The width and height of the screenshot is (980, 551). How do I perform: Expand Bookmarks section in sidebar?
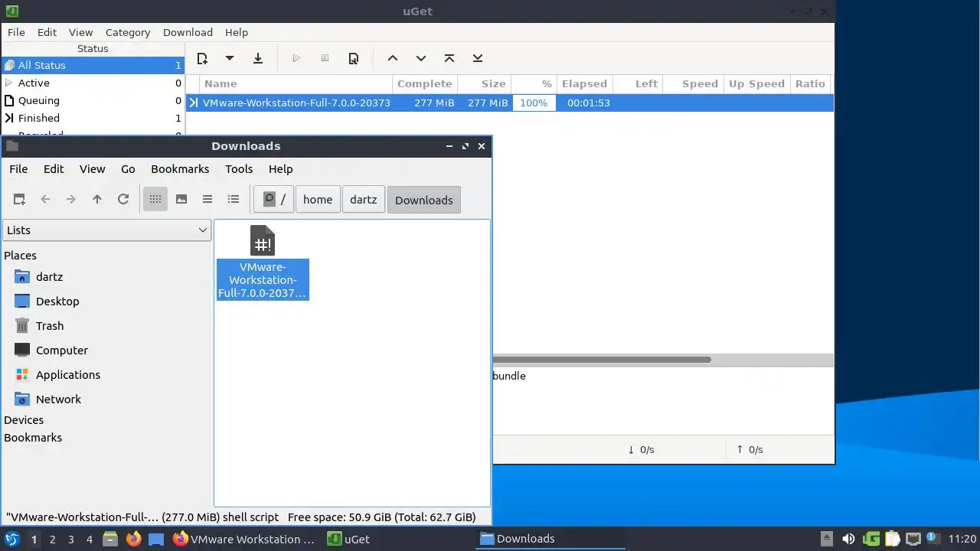(33, 438)
